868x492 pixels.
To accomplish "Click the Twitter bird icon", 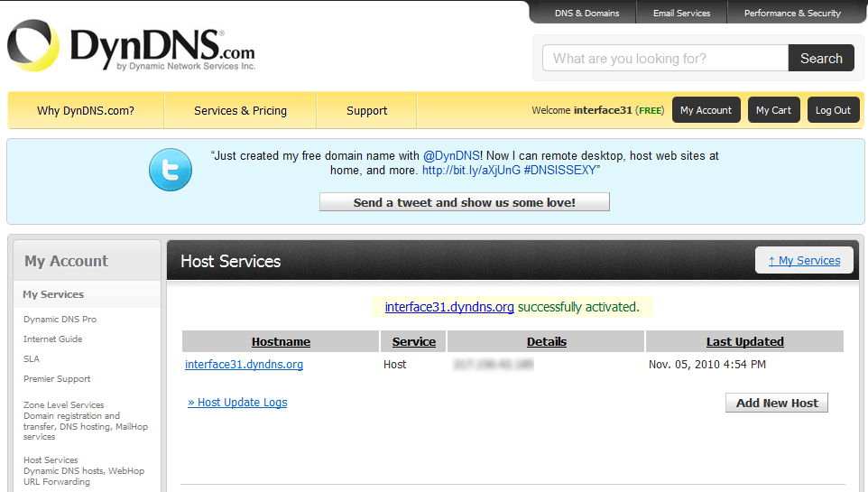I will click(x=171, y=170).
